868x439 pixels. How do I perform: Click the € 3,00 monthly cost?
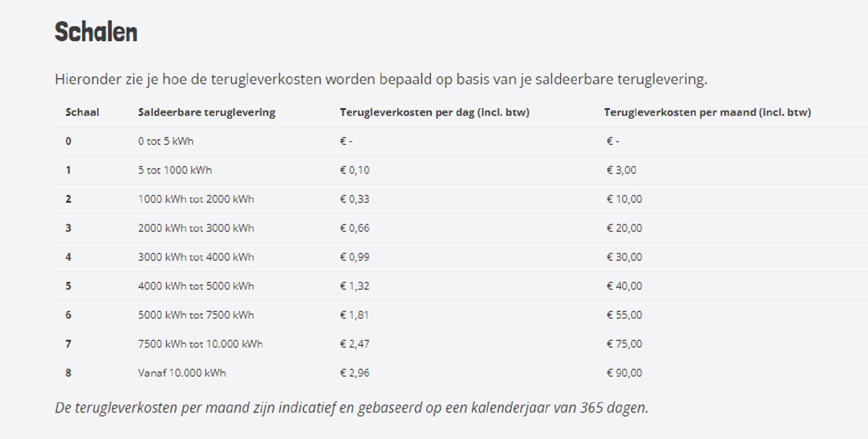[621, 170]
